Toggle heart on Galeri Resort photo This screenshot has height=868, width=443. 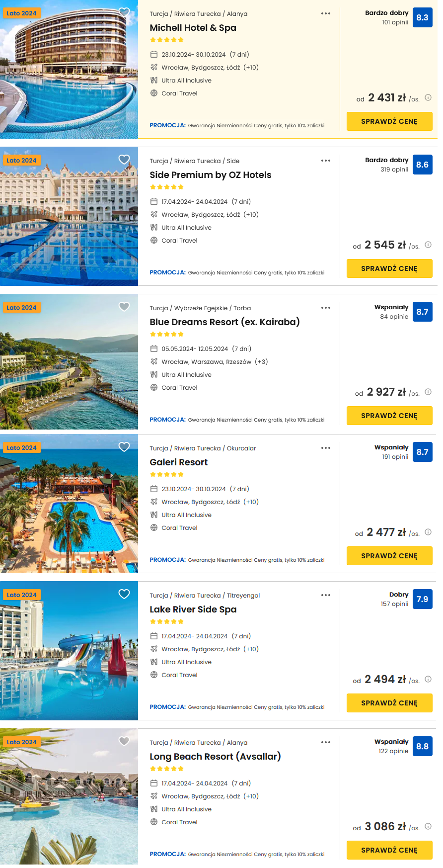124,447
